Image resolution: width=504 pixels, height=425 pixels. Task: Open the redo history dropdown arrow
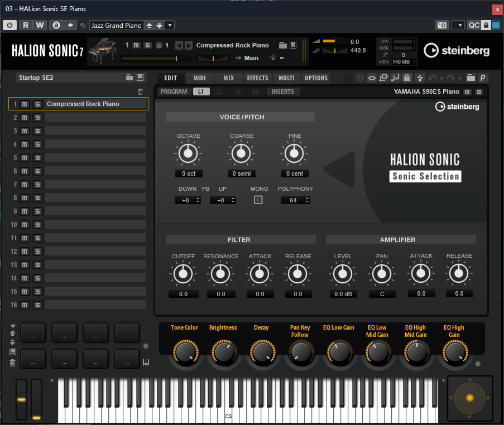pos(460,79)
